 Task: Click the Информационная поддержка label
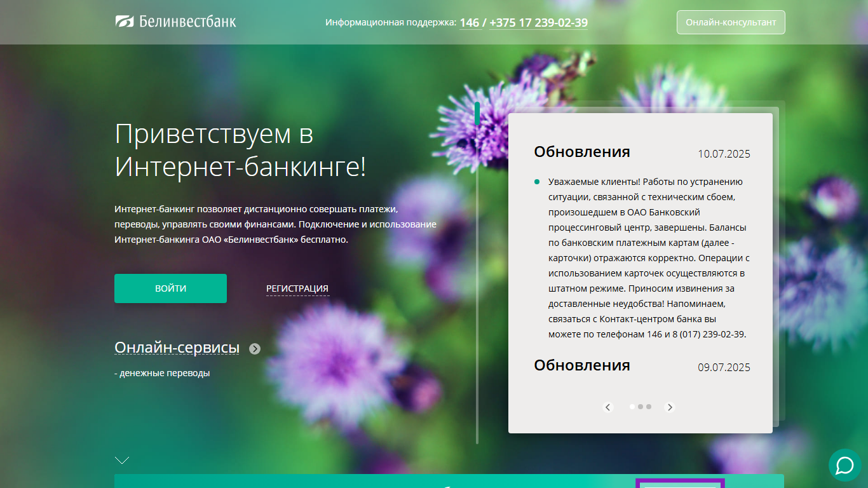(391, 22)
